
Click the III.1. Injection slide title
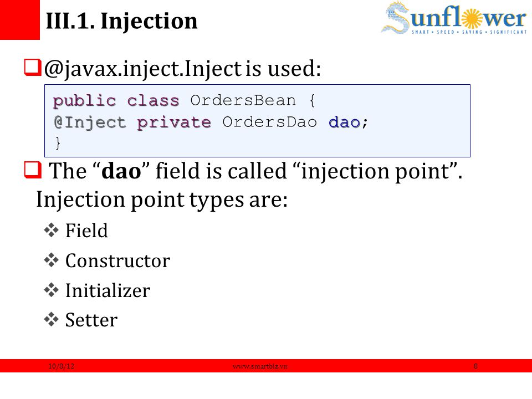[x=121, y=21]
